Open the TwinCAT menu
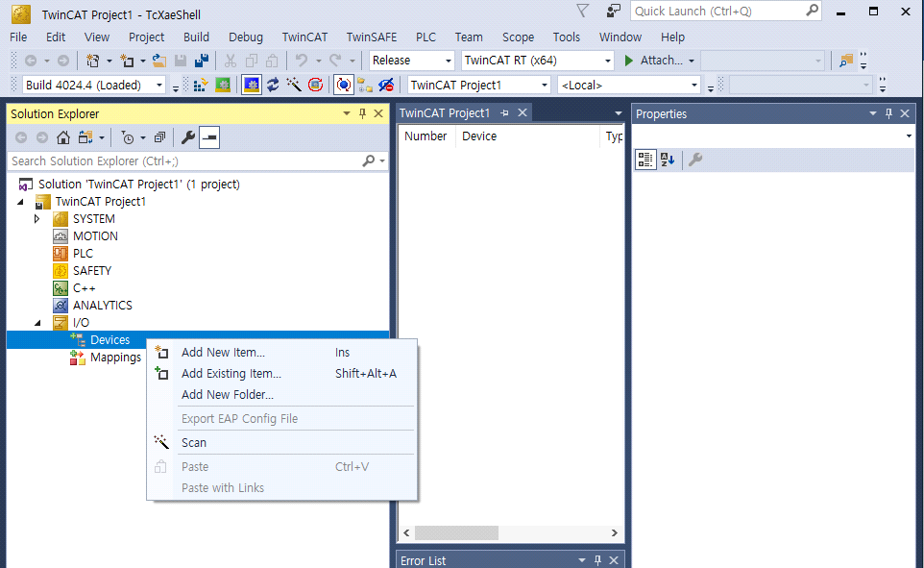The height and width of the screenshot is (568, 924). (x=304, y=37)
